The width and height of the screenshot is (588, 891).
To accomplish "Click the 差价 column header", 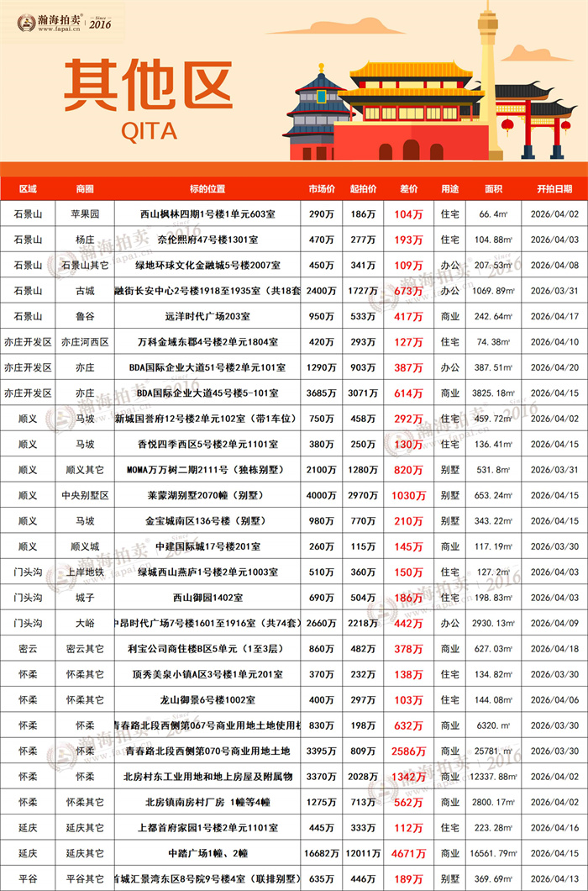I will coord(408,188).
